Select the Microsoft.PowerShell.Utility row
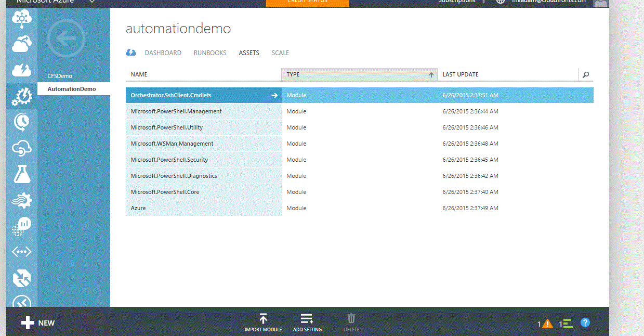Screen dimensions: 644x336 [360, 127]
